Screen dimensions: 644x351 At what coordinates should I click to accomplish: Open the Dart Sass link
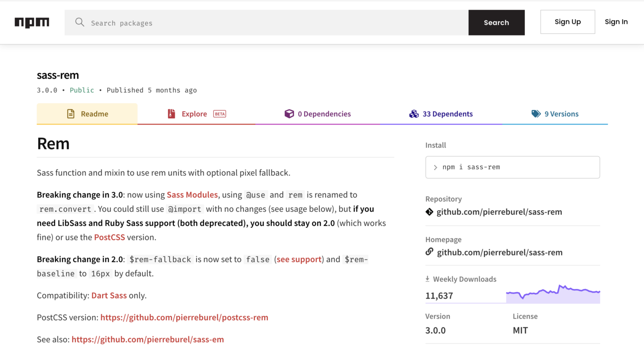pyautogui.click(x=109, y=295)
